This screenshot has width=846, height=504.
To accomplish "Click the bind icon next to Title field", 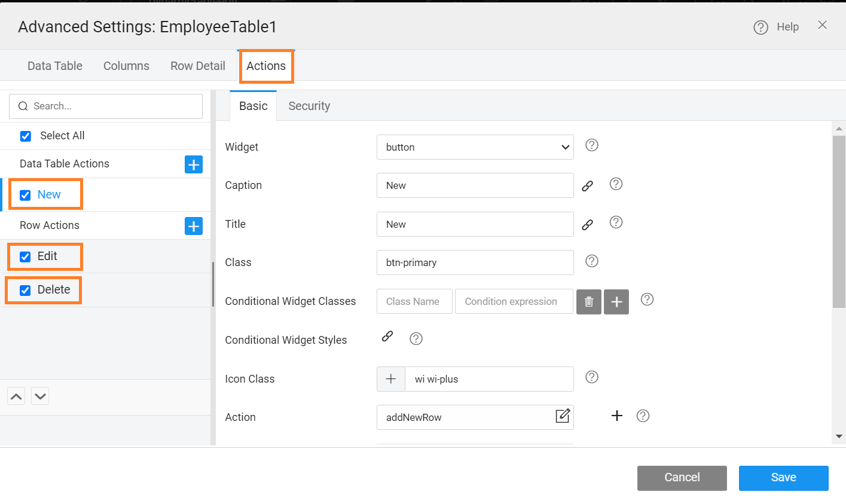I will (587, 225).
